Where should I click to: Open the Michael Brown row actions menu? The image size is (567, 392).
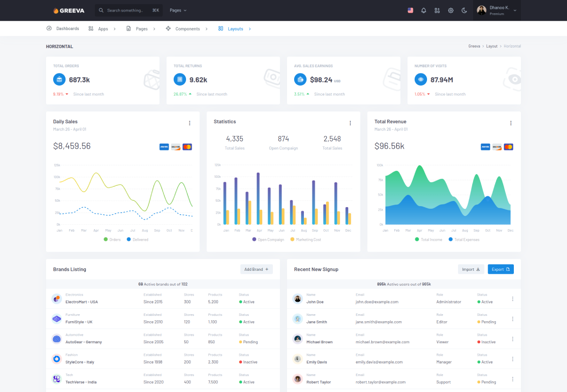tap(513, 339)
